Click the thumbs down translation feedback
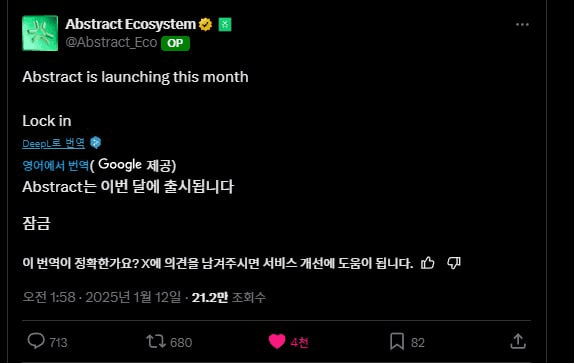Viewport: 574px width, 363px height. click(x=454, y=263)
